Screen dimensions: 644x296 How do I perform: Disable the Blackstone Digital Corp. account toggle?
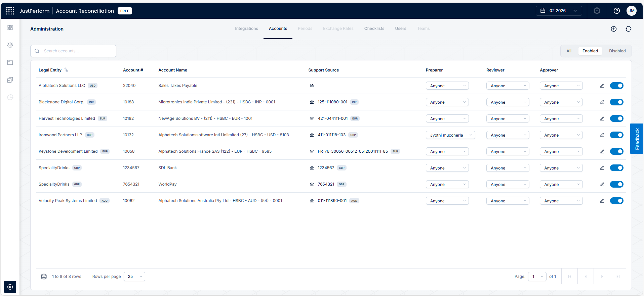tap(617, 102)
